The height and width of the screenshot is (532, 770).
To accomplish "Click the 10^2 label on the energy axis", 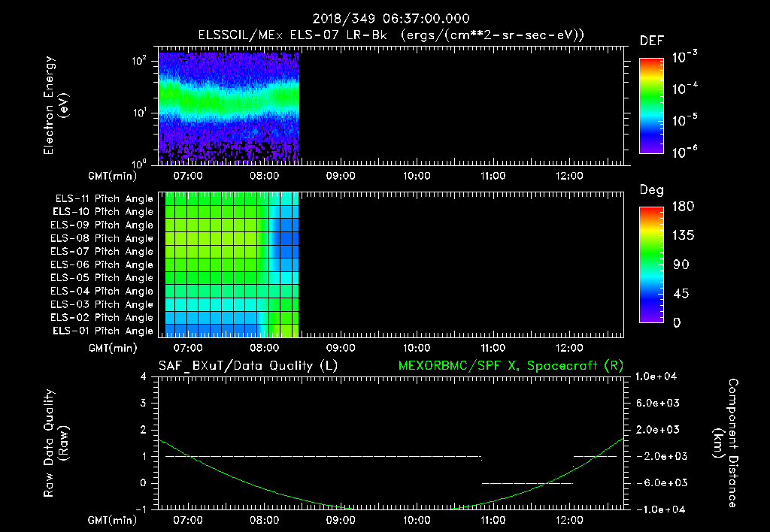I will click(139, 62).
